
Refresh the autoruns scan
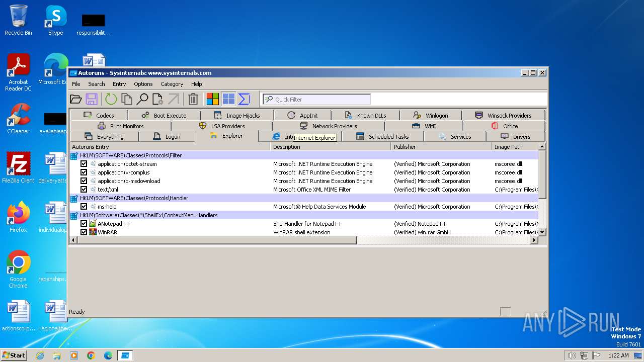(111, 99)
